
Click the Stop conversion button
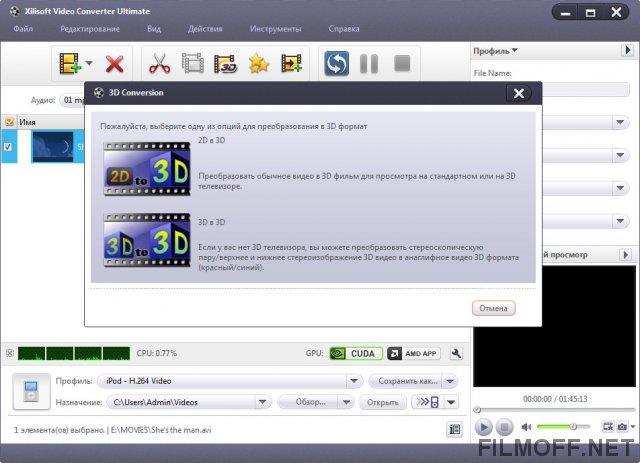pos(402,64)
